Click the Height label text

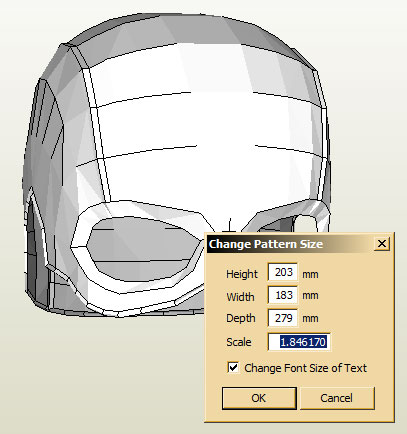(242, 274)
